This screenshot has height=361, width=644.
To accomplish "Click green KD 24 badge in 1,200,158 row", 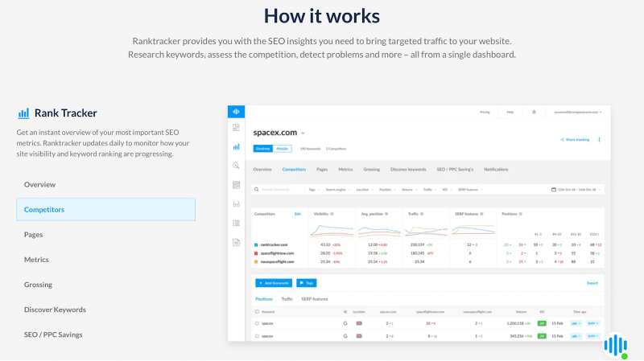I will 542,323.
